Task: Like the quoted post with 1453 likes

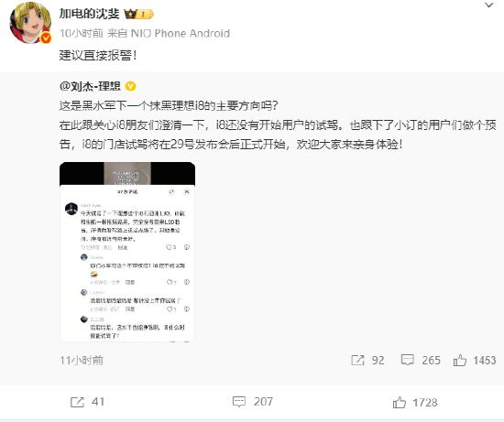Action: [475, 361]
